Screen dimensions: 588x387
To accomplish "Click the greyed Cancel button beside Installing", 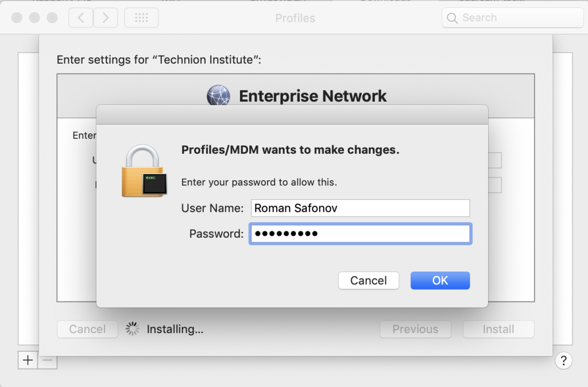I will click(87, 329).
